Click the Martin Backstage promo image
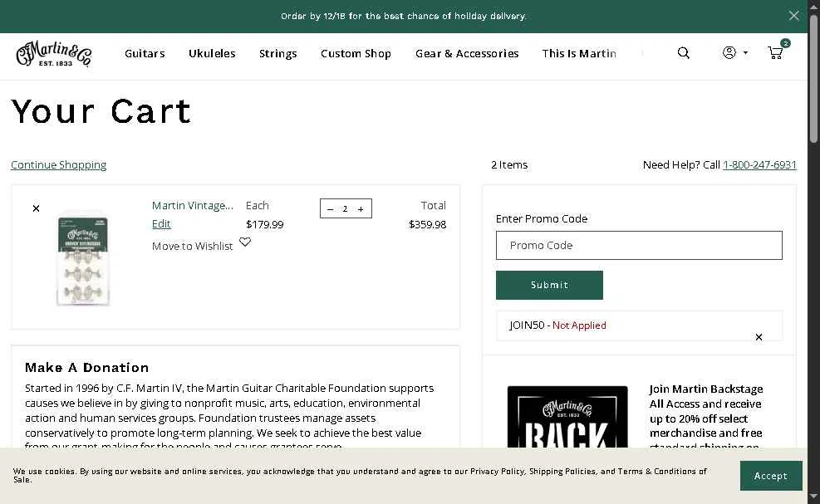 tap(567, 417)
